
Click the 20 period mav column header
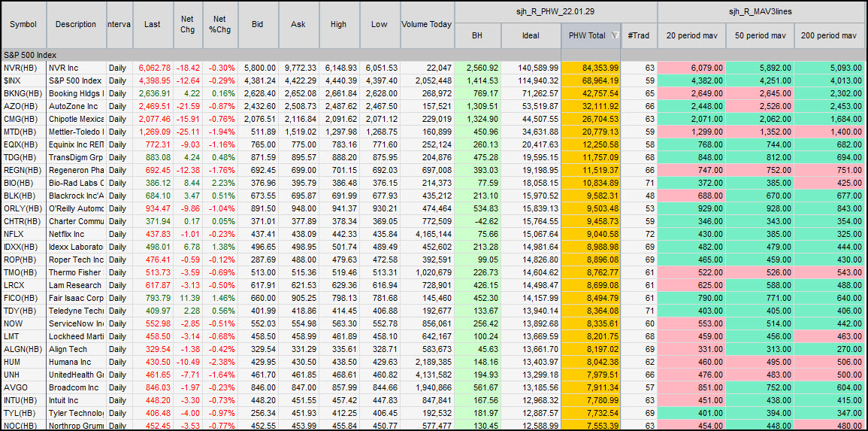point(691,35)
